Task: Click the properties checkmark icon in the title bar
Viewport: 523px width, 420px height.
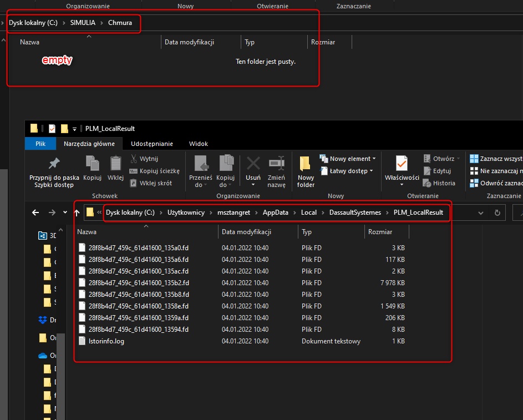Action: 52,128
